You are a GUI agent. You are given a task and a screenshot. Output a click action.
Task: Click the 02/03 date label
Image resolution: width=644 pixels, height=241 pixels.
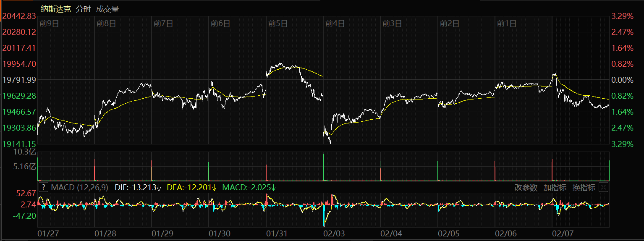click(x=334, y=233)
